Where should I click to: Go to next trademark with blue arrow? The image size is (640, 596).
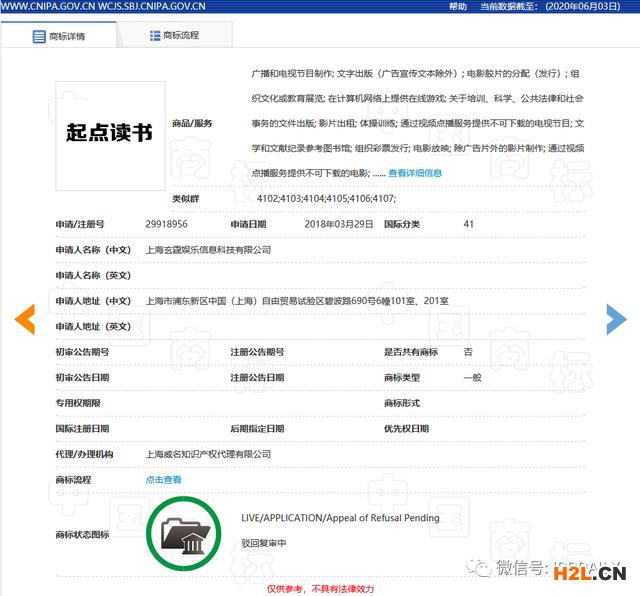616,320
